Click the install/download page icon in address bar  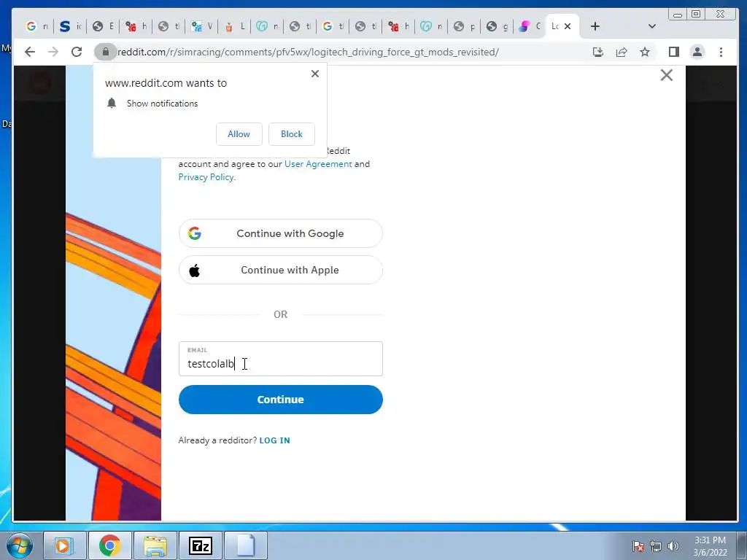(598, 52)
